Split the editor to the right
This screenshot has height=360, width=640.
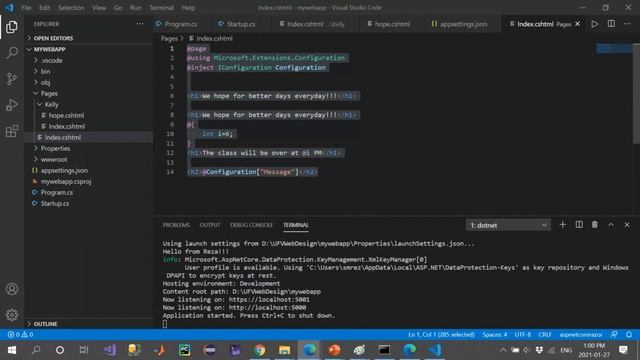(x=611, y=24)
